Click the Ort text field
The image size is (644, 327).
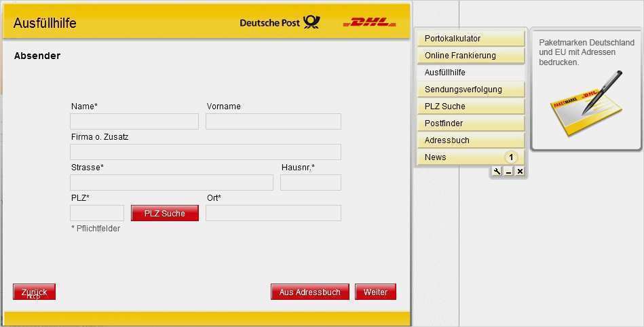click(273, 213)
